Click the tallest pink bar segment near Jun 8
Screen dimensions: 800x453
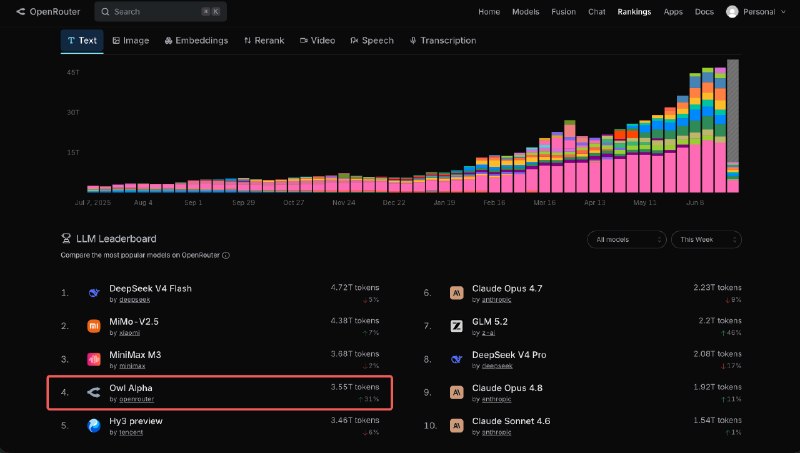pyautogui.click(x=708, y=166)
